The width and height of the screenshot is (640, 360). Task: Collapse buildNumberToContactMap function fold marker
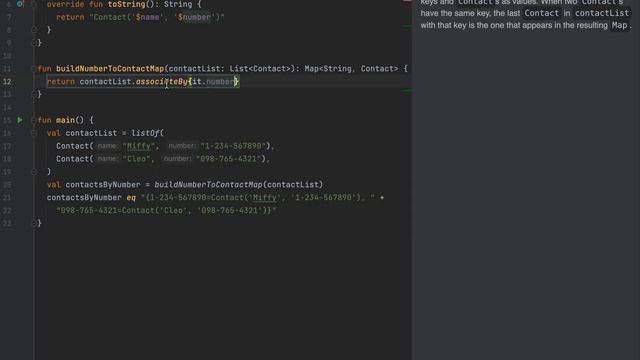tap(34, 69)
